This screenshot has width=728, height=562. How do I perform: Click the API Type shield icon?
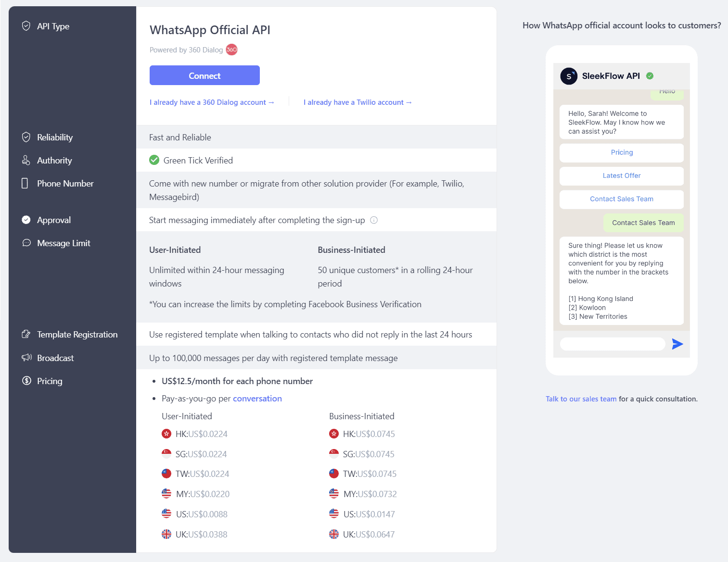pos(26,26)
